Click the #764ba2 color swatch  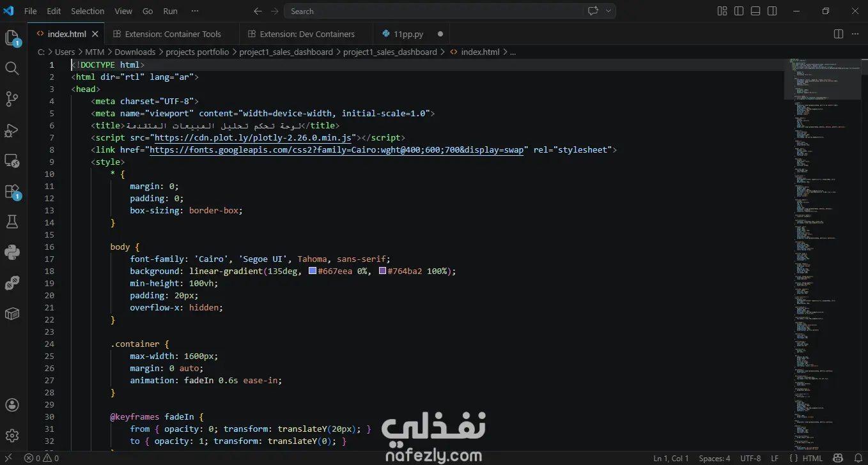point(383,271)
